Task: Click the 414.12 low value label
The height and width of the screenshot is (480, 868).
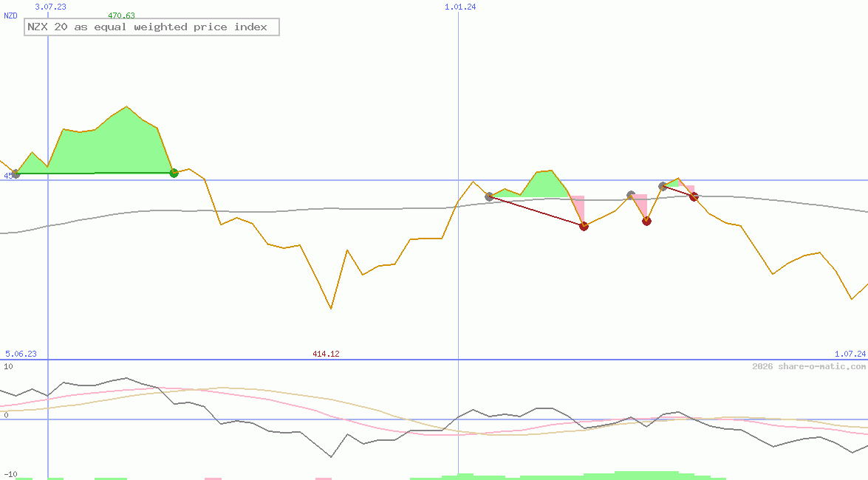Action: tap(326, 354)
